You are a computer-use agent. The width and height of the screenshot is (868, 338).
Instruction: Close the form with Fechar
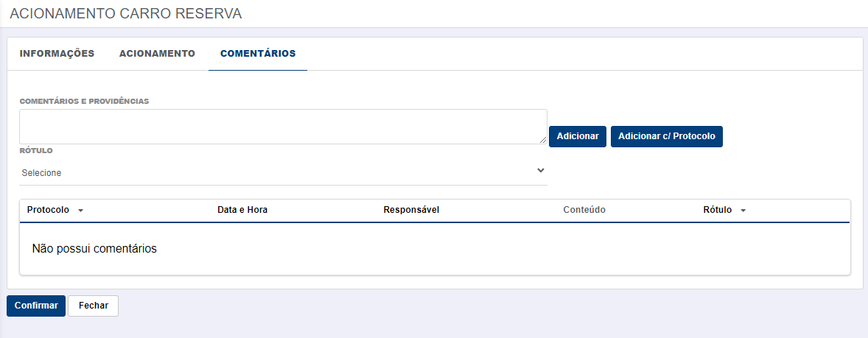click(93, 306)
